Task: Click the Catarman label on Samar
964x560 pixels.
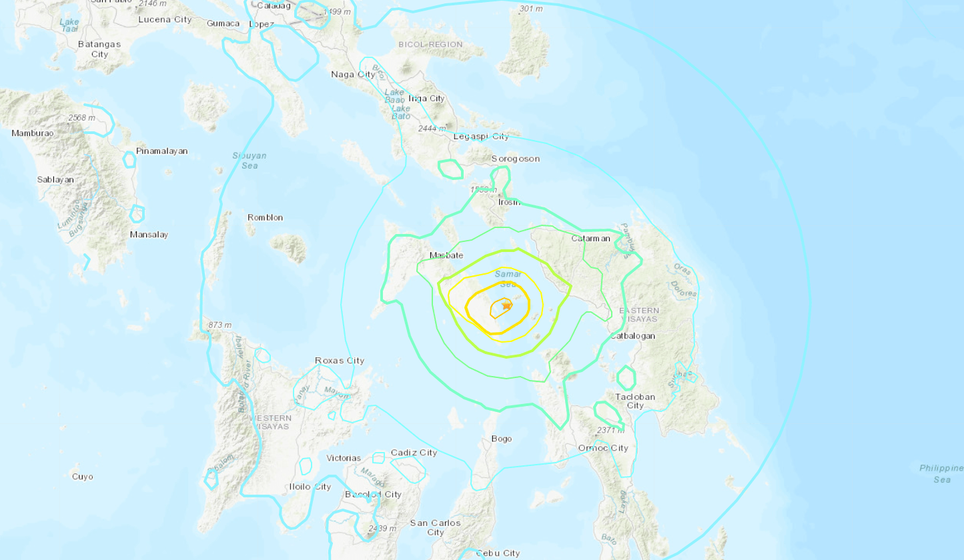Action: click(591, 238)
